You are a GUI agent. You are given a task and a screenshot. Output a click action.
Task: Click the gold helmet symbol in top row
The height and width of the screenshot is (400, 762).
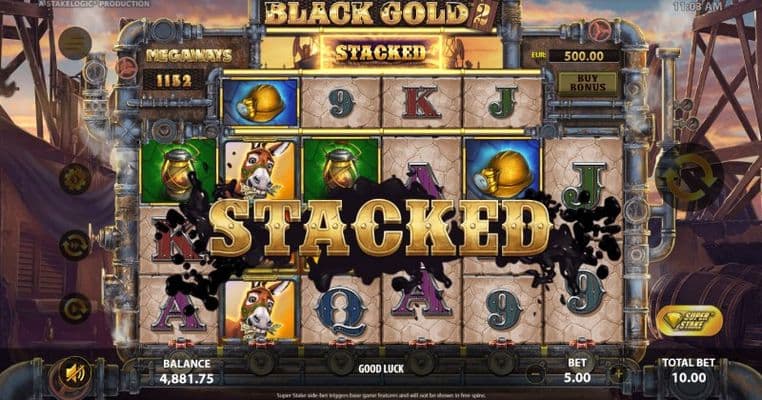pyautogui.click(x=260, y=103)
